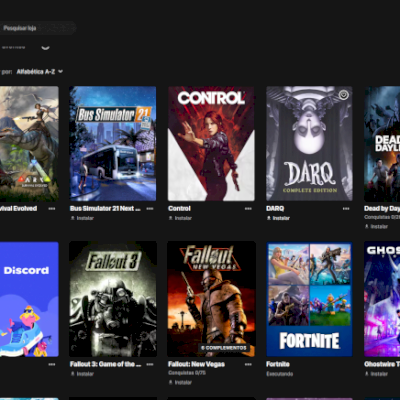Open the three-dot menu under Discord card
The height and width of the screenshot is (400, 400).
(x=52, y=364)
